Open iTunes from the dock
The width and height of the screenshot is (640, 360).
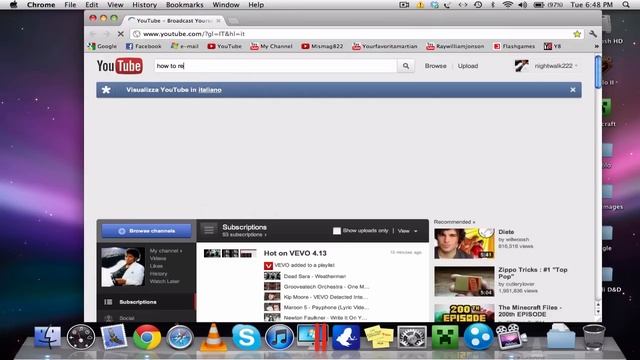point(279,337)
